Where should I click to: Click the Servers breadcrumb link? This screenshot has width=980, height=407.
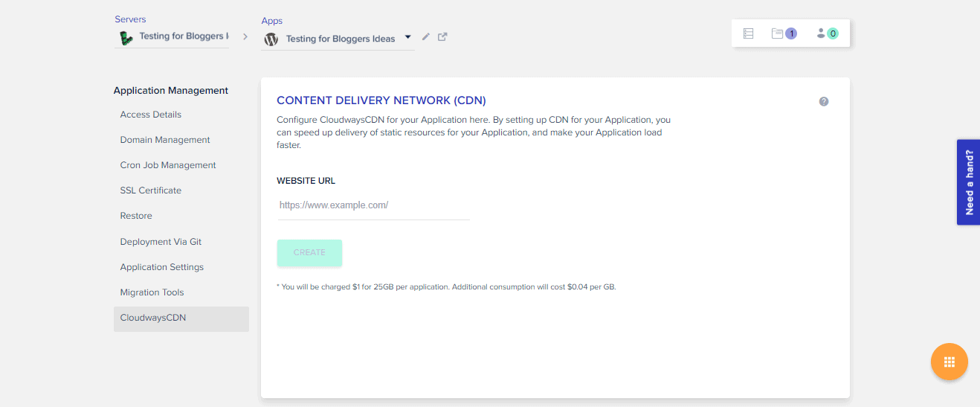pyautogui.click(x=130, y=19)
